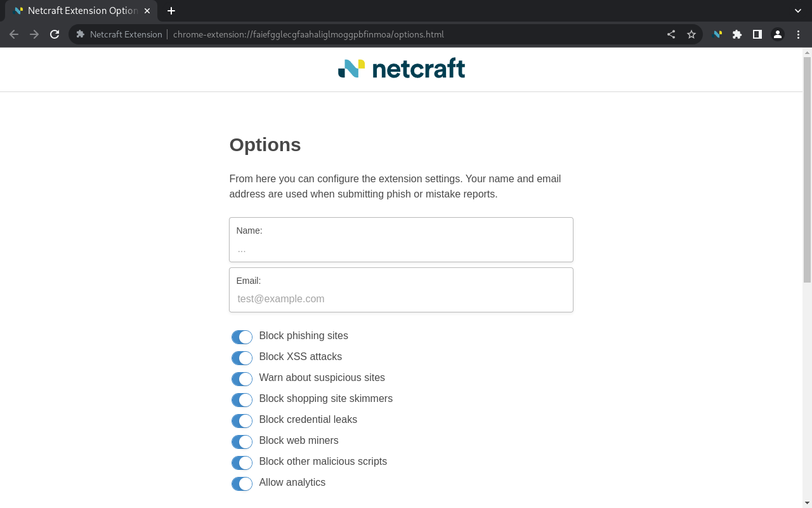The width and height of the screenshot is (812, 508).
Task: Click the profile avatar icon
Action: pyautogui.click(x=777, y=34)
